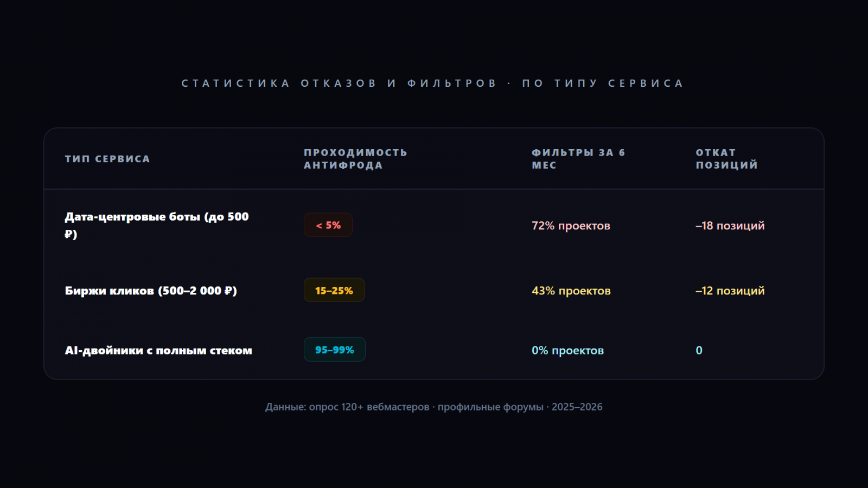This screenshot has width=868, height=488.
Task: Click the "–12 позиций" value
Action: [x=730, y=291]
